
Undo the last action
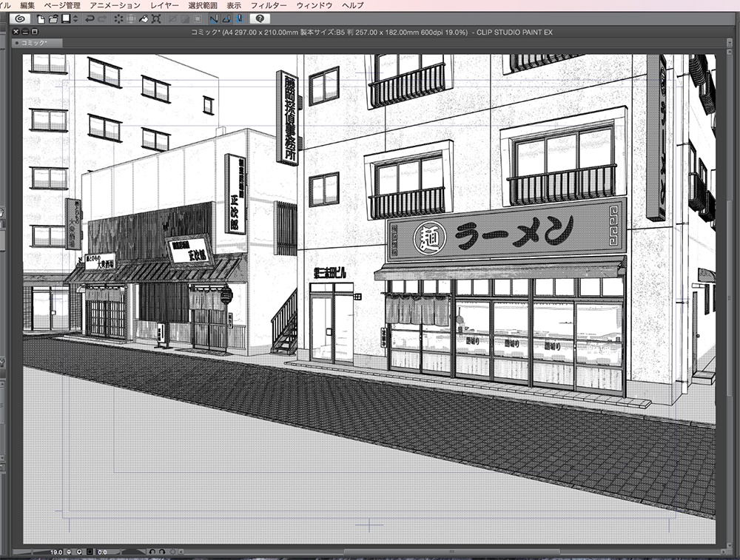(90, 19)
